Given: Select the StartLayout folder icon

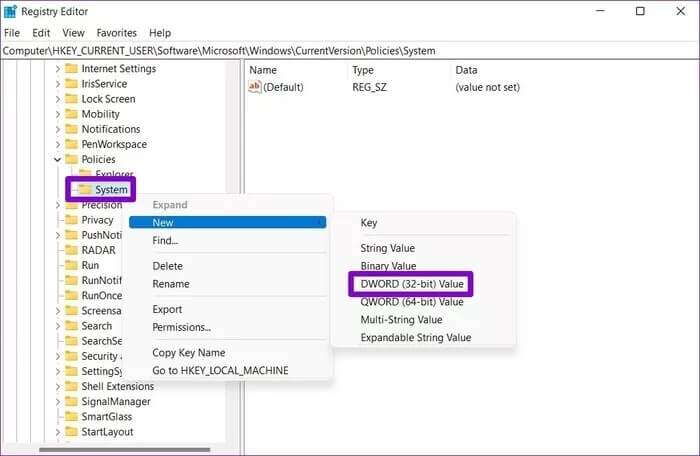Looking at the screenshot, I should 71,431.
